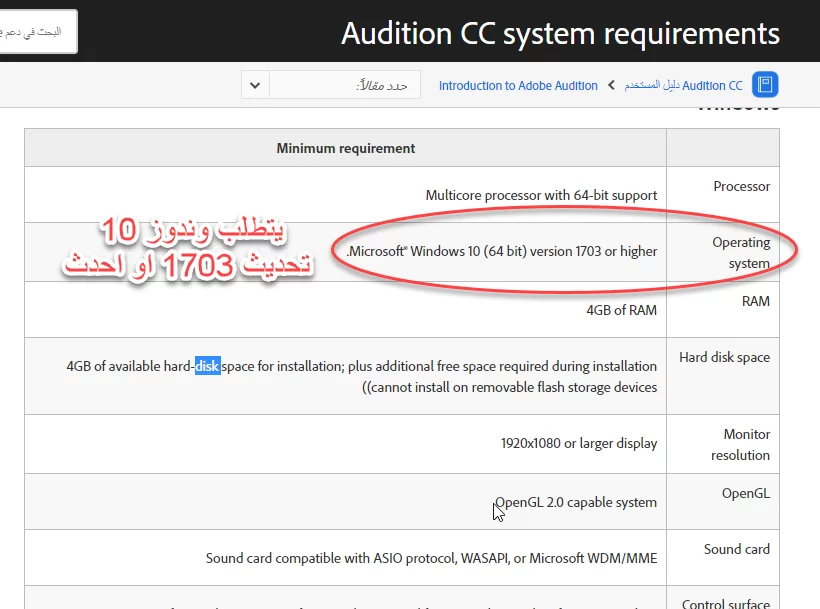Click Multicore processor with 64-bit support text
This screenshot has width=820, height=609.
coord(541,196)
